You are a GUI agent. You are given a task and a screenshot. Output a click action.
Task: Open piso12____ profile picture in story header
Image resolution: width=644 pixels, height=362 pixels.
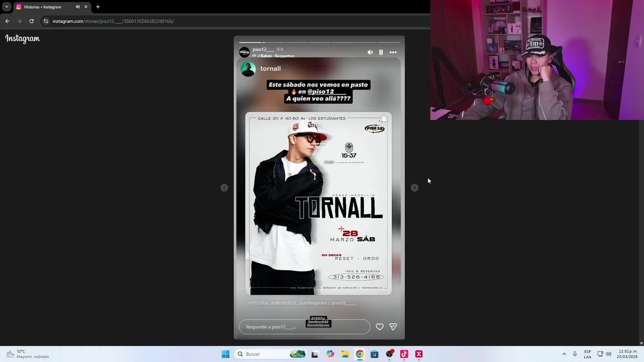click(245, 52)
